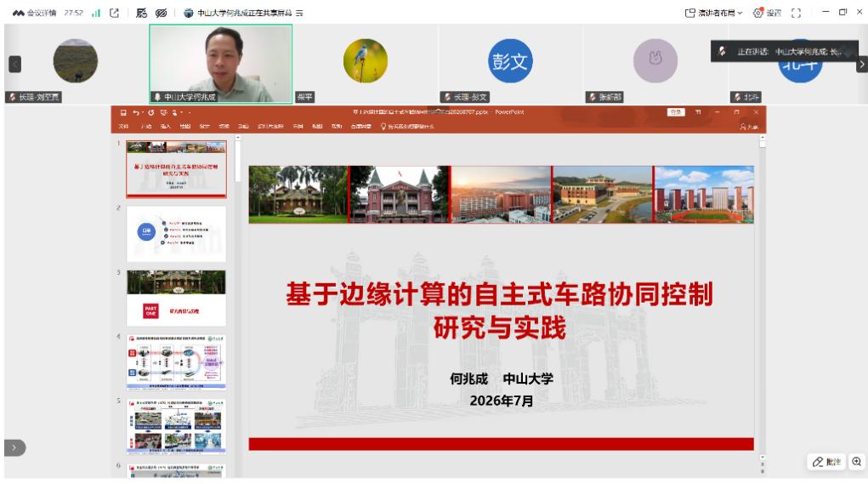Open the ribbon display options icon in PowerPoint title bar
The image size is (868, 484).
coord(698,112)
